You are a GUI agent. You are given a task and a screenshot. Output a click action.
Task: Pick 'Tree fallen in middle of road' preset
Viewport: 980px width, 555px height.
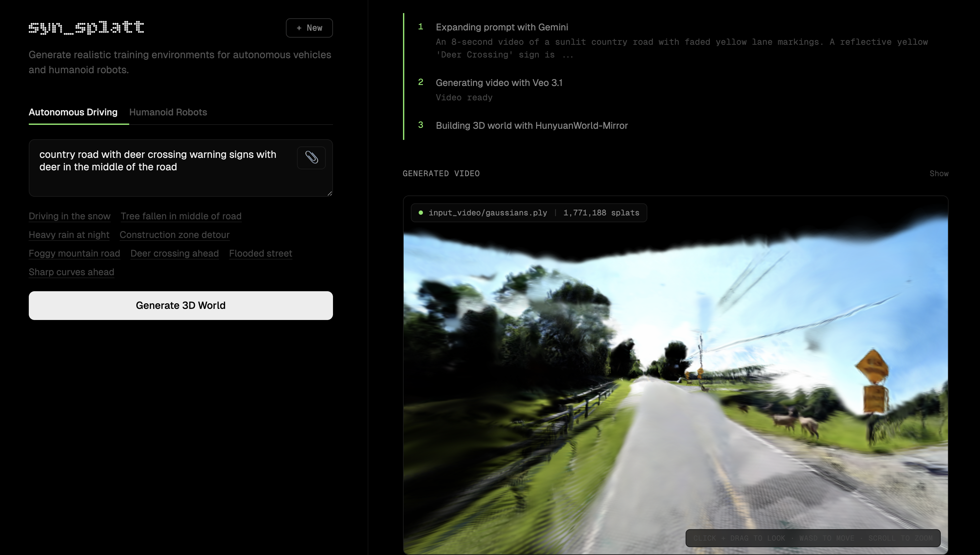click(x=181, y=216)
